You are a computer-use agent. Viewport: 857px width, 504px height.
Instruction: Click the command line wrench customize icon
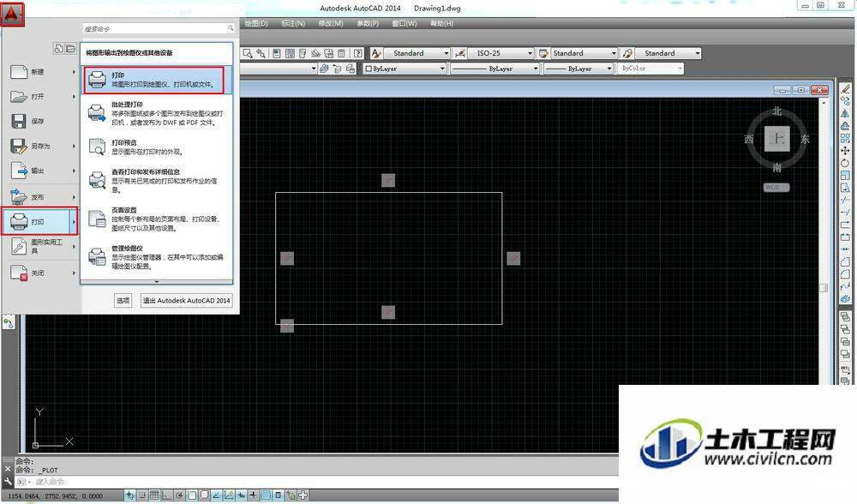click(8, 482)
